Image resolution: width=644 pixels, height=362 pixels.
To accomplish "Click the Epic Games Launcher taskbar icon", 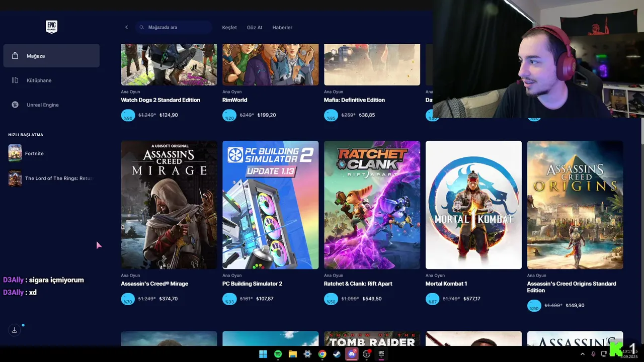I will pos(381,354).
